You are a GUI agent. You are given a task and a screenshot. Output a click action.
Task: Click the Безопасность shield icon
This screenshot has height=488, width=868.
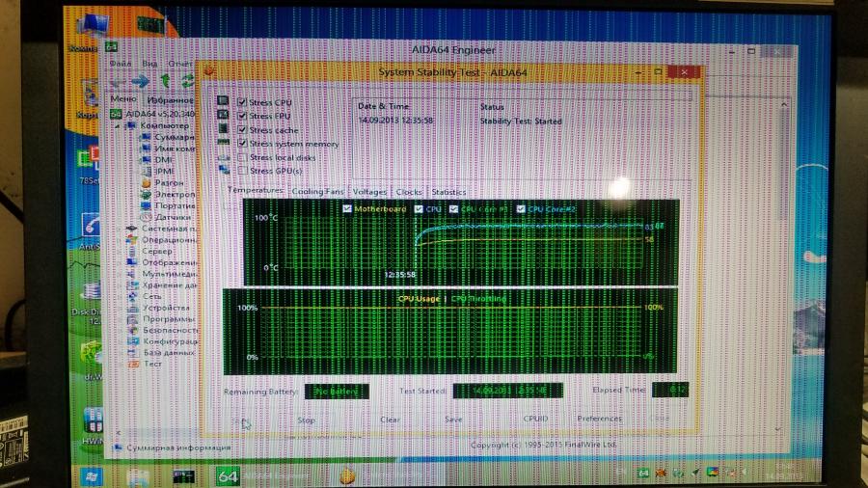coord(133,330)
